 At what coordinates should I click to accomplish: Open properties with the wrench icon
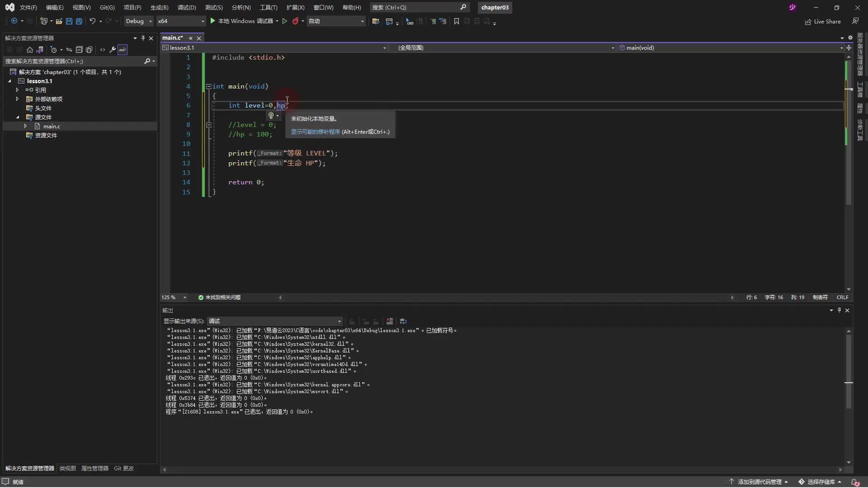tap(113, 50)
